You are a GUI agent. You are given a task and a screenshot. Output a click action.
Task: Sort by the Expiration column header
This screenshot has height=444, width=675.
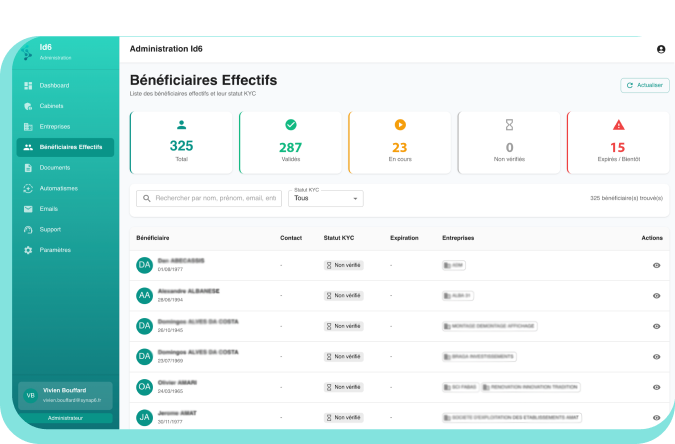pyautogui.click(x=404, y=238)
